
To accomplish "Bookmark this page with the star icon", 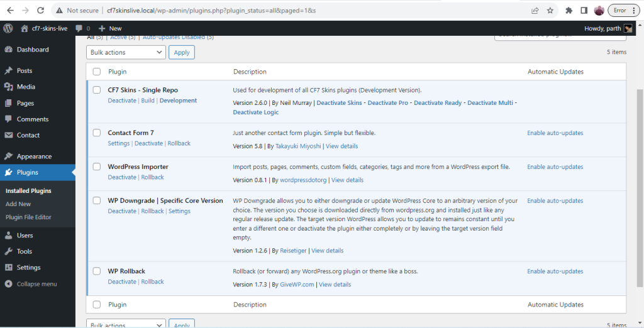I will point(550,10).
